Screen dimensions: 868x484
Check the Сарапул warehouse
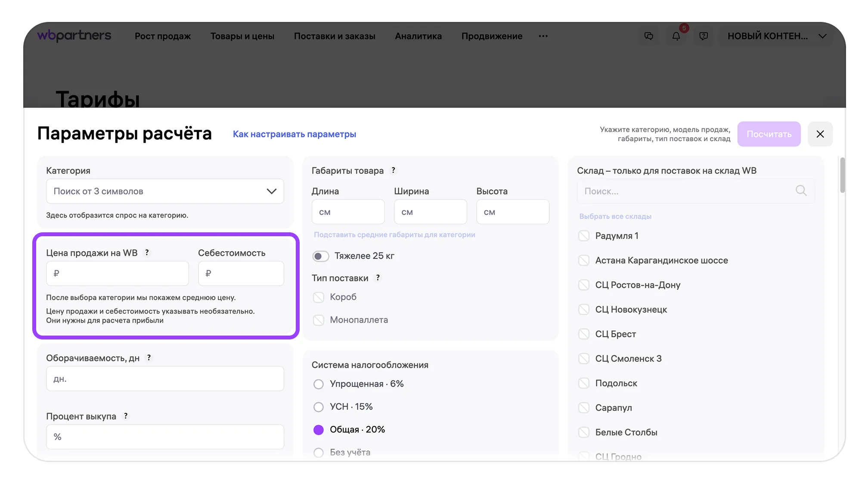(x=584, y=407)
